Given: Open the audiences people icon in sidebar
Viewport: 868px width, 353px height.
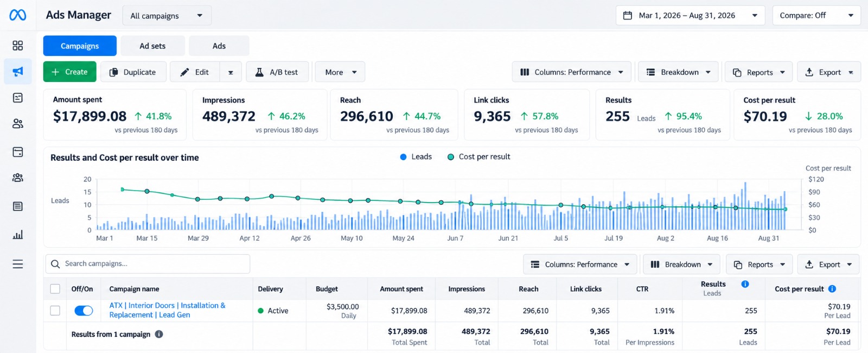Looking at the screenshot, I should pos(18,124).
